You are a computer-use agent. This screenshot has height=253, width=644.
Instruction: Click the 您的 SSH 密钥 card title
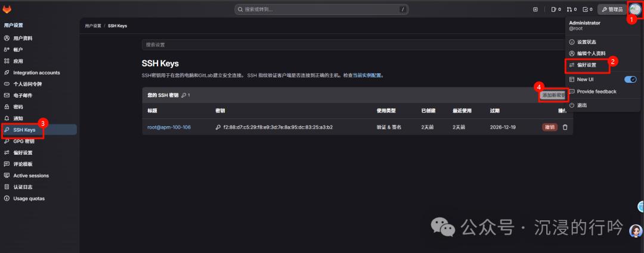[163, 95]
